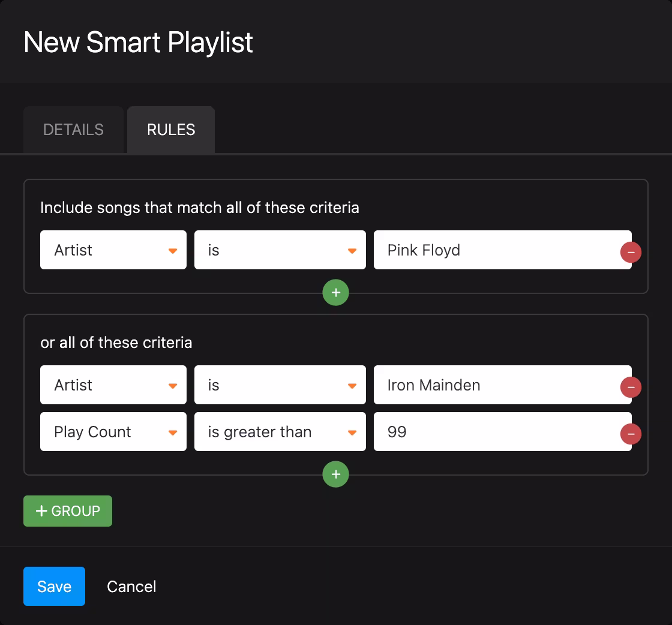Image resolution: width=672 pixels, height=625 pixels.
Task: Cancel creating the playlist
Action: pyautogui.click(x=131, y=586)
